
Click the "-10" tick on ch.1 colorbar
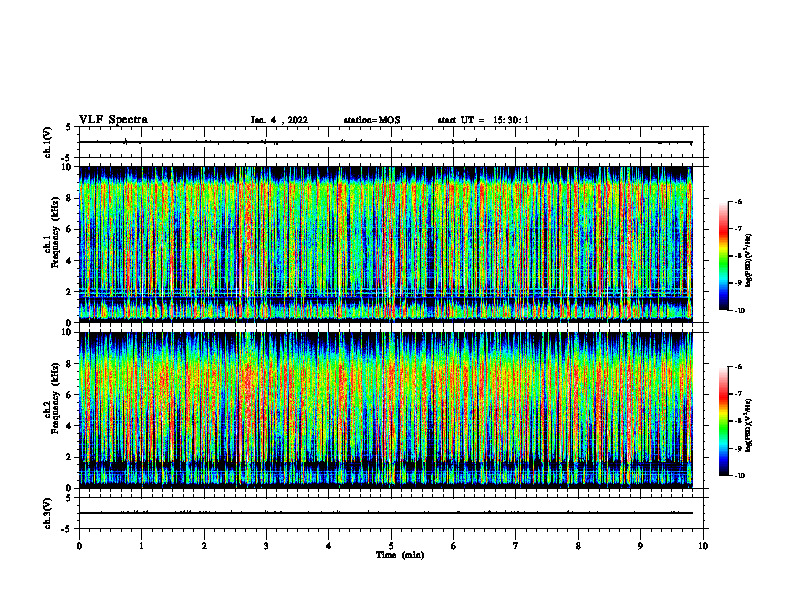739,311
